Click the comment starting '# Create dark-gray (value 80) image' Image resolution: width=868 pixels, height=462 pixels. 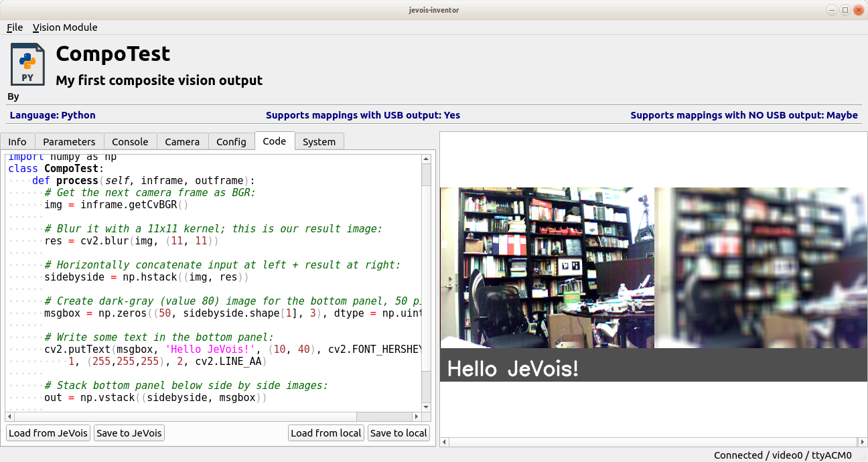coord(232,301)
